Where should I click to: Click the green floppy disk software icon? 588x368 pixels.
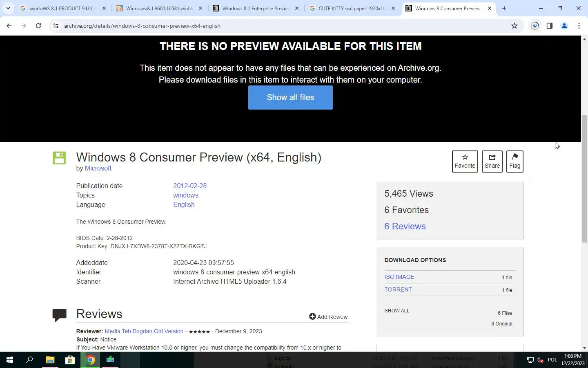(59, 158)
